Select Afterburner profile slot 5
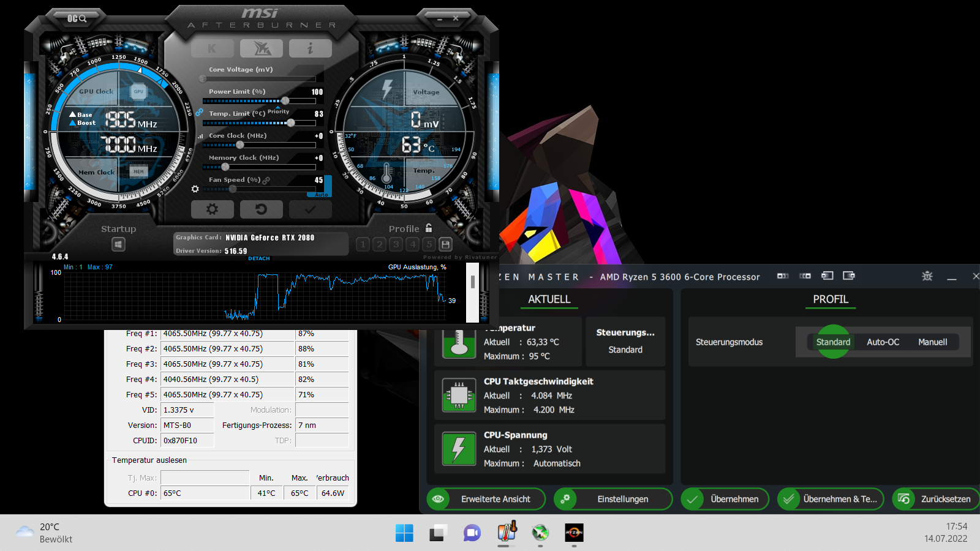The height and width of the screenshot is (551, 980). [429, 245]
